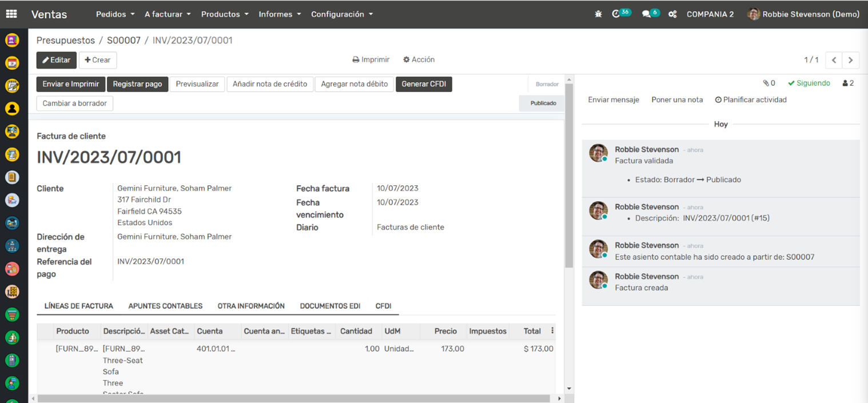Open conversations chat icon with 6 badge
868x403 pixels.
pyautogui.click(x=647, y=14)
